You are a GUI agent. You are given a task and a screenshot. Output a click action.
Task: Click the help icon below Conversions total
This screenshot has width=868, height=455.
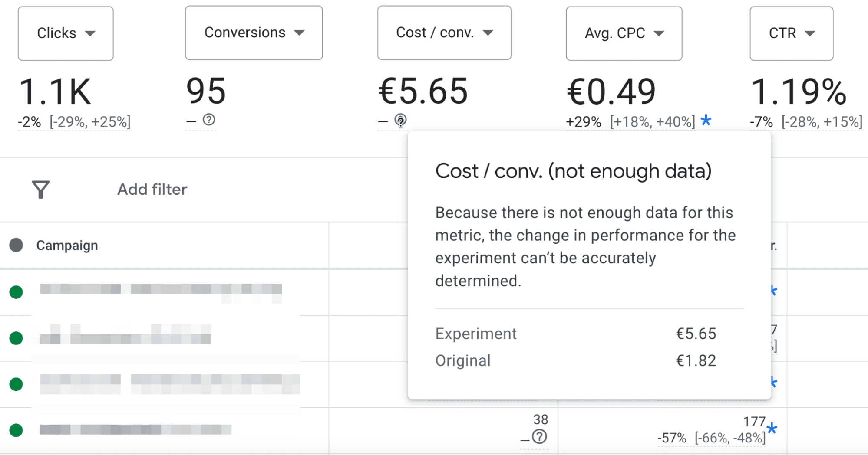(208, 121)
